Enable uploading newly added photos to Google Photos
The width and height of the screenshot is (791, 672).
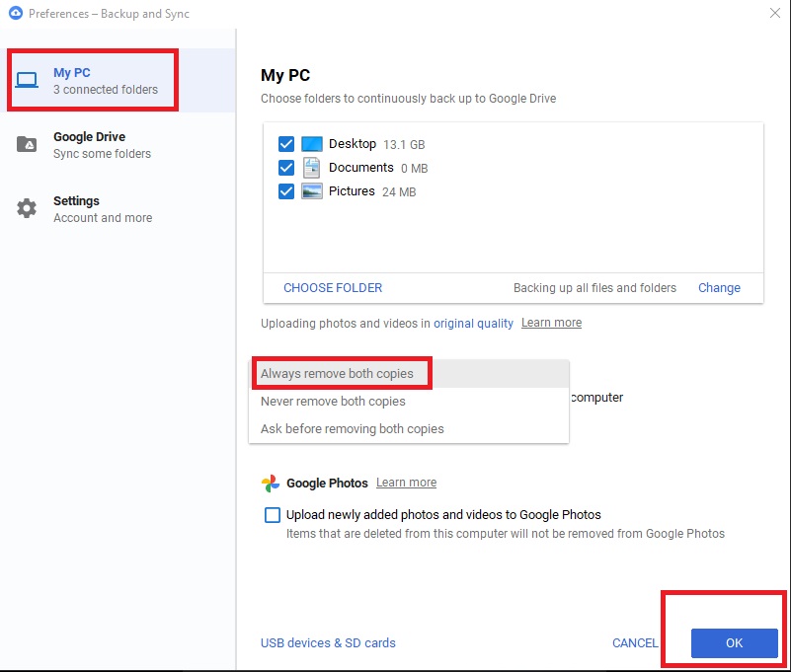pyautogui.click(x=272, y=514)
